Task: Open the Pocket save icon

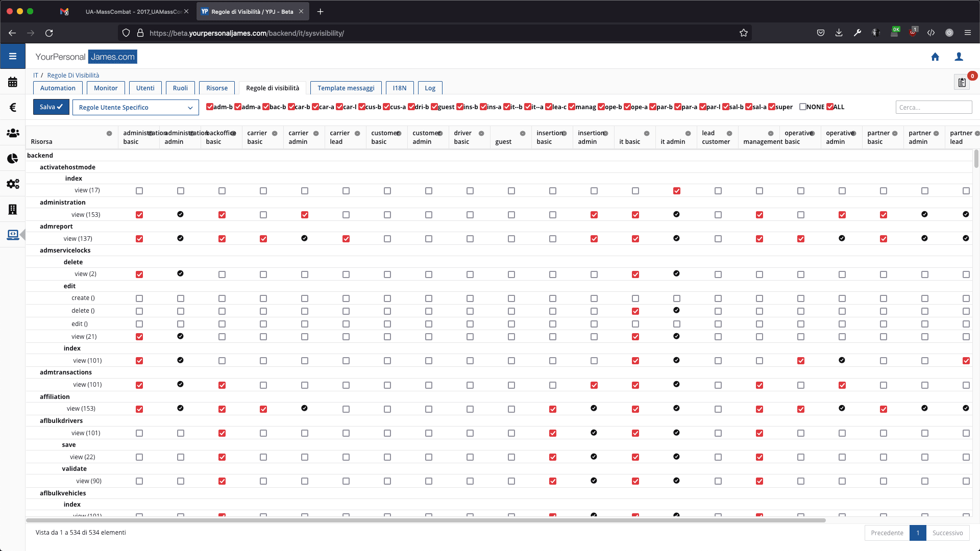Action: pyautogui.click(x=821, y=33)
